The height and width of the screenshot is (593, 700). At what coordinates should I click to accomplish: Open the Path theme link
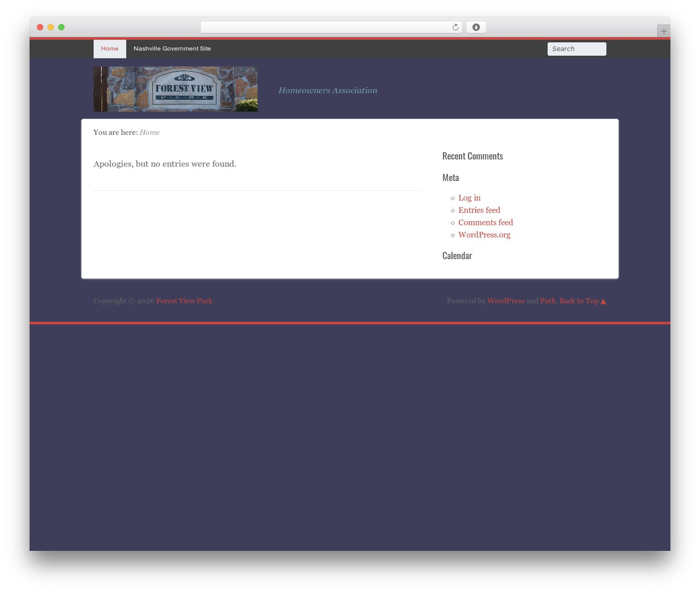pyautogui.click(x=547, y=301)
